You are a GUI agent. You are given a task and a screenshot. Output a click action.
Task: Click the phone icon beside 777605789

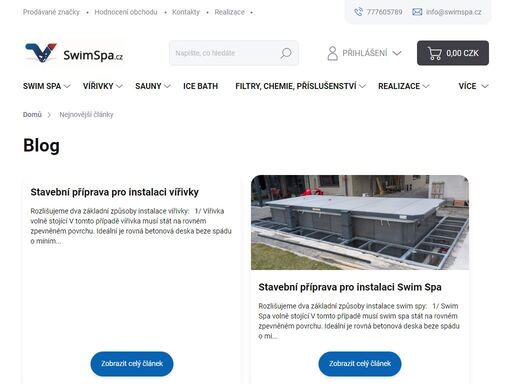pos(358,12)
